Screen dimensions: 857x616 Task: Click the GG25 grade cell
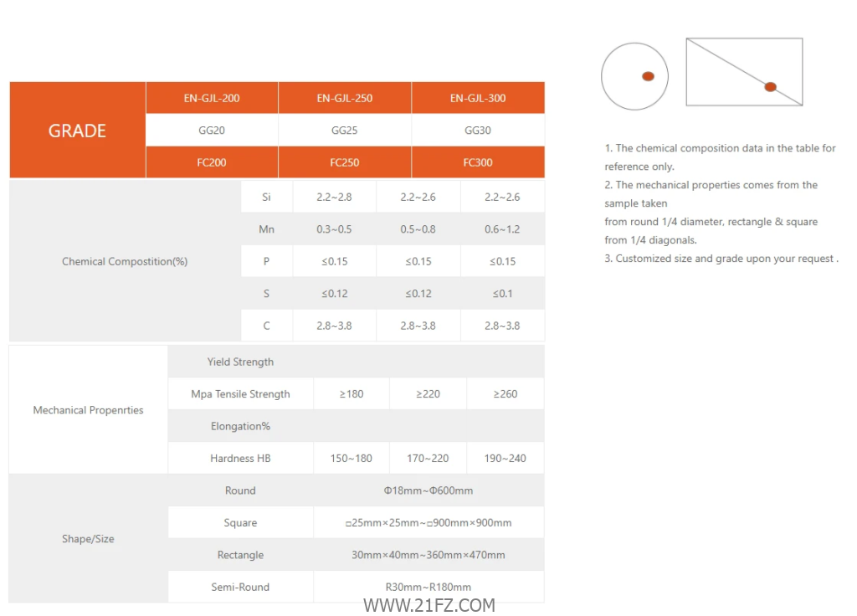pyautogui.click(x=345, y=131)
